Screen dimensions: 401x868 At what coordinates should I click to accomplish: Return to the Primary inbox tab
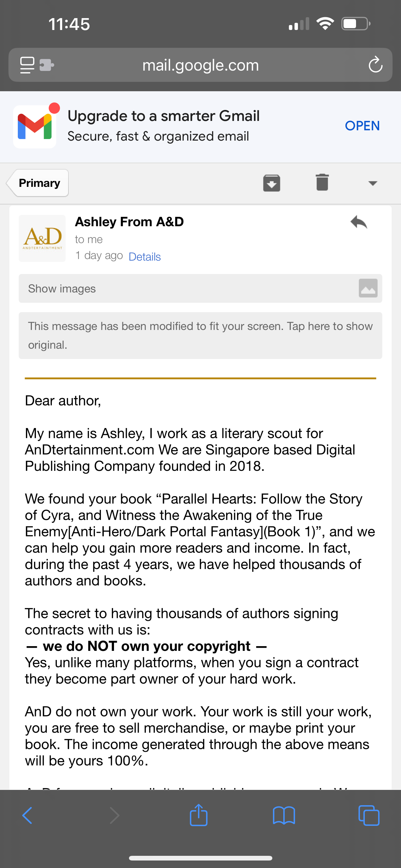pyautogui.click(x=39, y=183)
